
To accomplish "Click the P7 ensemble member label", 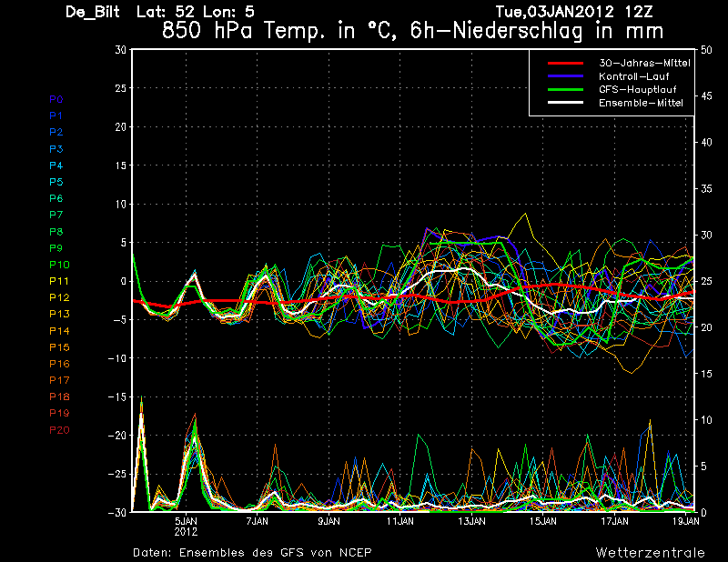I will pyautogui.click(x=56, y=215).
